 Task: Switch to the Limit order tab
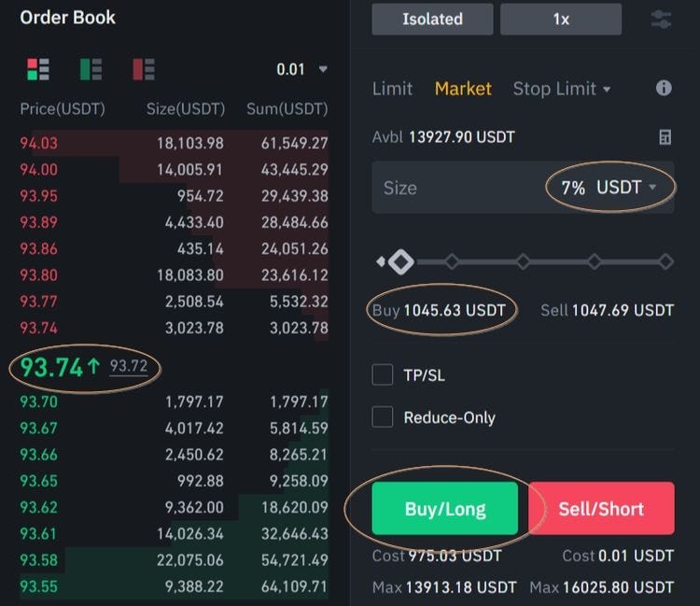point(392,89)
